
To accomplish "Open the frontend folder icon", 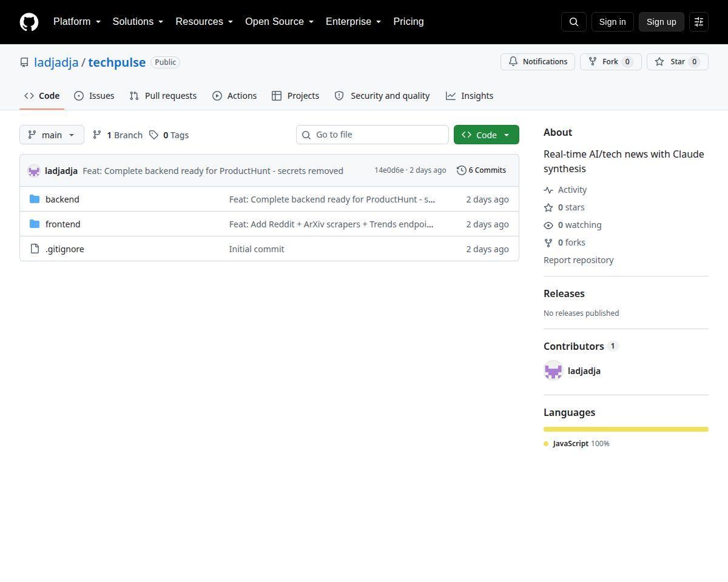I will click(x=35, y=224).
